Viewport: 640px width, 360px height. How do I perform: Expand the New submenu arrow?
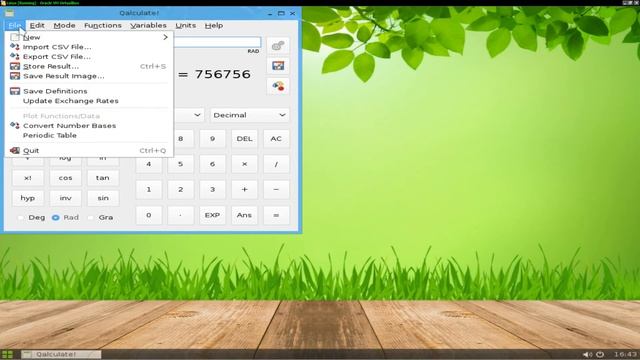pos(165,37)
